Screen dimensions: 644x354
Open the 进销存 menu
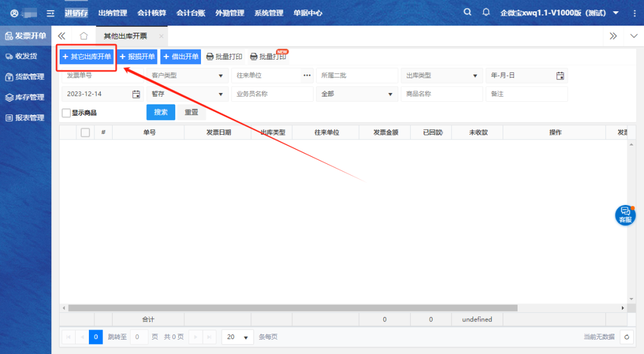(76, 13)
